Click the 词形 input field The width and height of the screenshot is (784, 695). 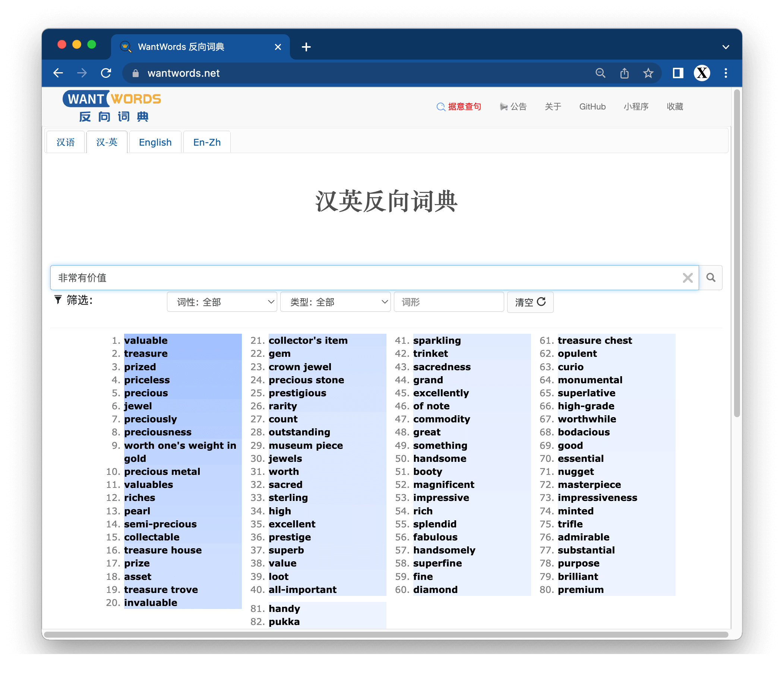[449, 302]
